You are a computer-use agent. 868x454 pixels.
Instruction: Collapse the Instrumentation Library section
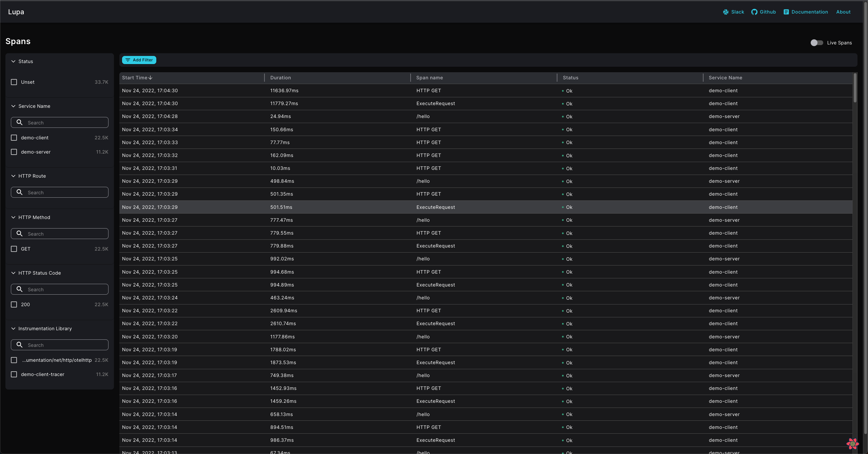click(x=14, y=329)
